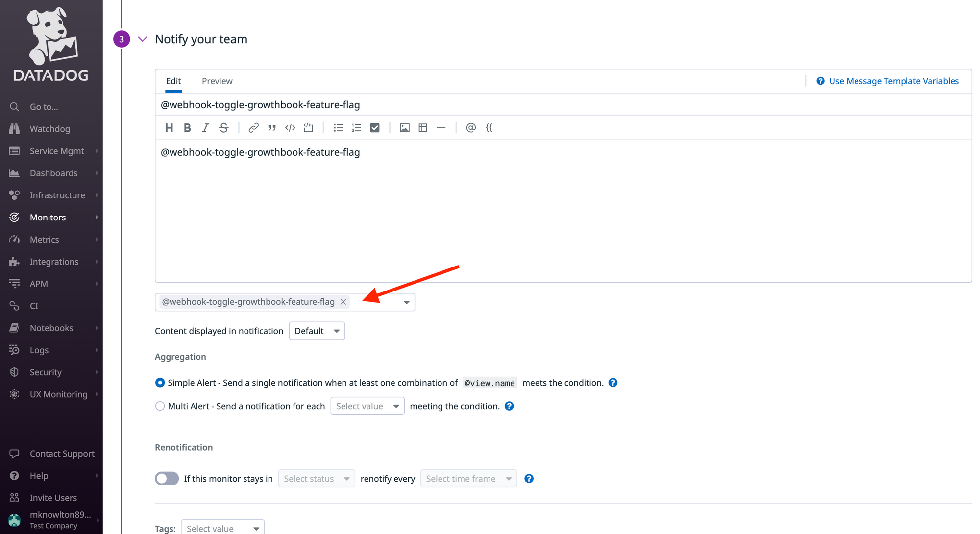Open the Service Mgmt menu
The image size is (980, 534).
tap(51, 151)
